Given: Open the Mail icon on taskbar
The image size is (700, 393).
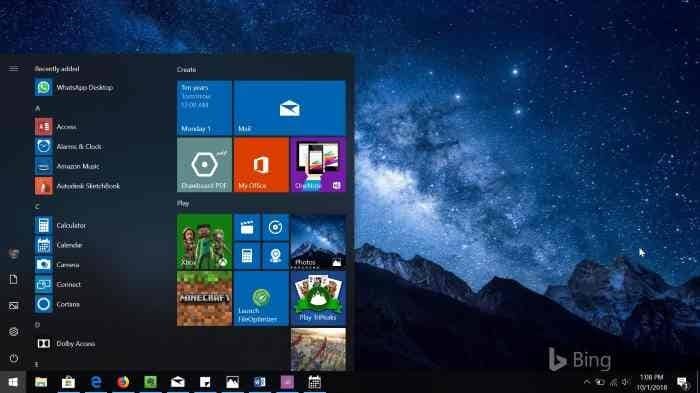Looking at the screenshot, I should click(178, 382).
